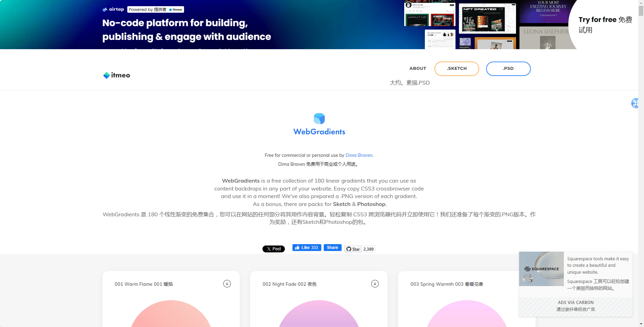The width and height of the screenshot is (644, 327).
Task: Download the 001 Warm Flame gradient PNG
Action: pos(227,284)
